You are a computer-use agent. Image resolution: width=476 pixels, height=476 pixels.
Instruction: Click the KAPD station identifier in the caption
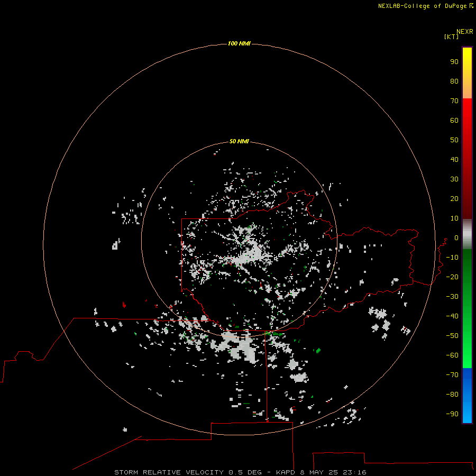pos(286,472)
